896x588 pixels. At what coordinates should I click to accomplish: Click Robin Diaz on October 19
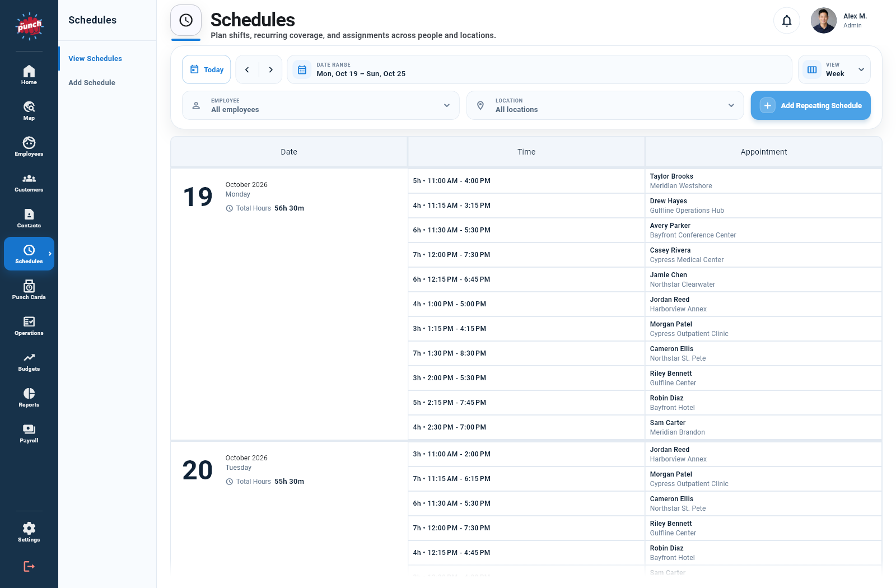click(x=763, y=403)
